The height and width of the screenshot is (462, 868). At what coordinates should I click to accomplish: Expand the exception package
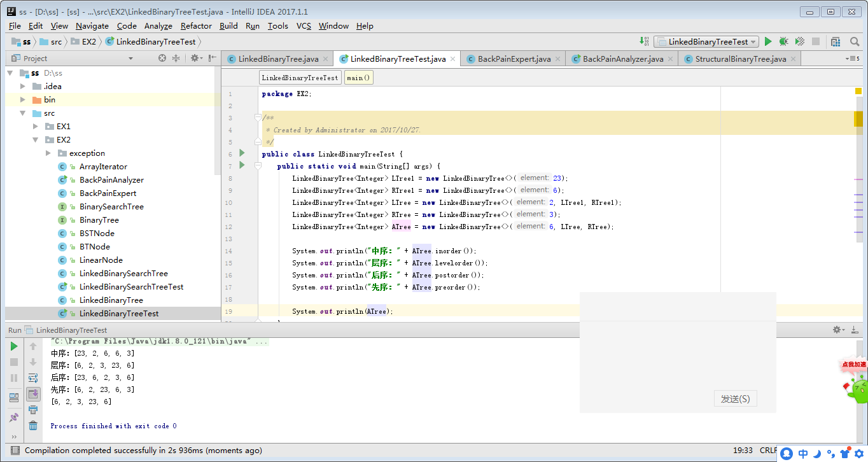point(48,153)
